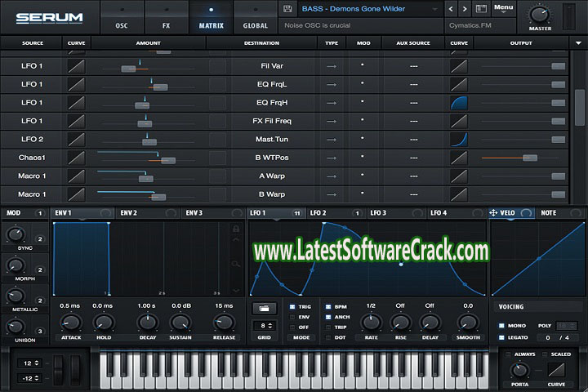The height and width of the screenshot is (392, 588).
Task: Click the mod wheel beside keyboard
Action: pyautogui.click(x=75, y=369)
